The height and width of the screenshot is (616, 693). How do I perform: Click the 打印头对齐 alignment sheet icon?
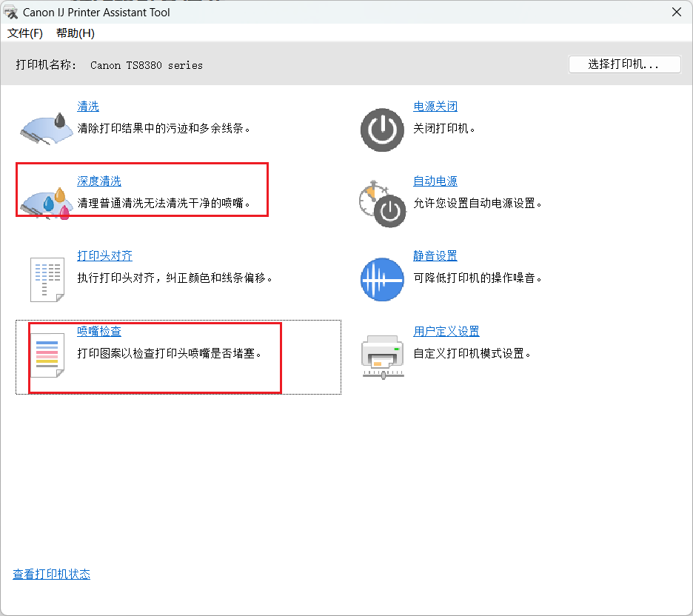click(47, 279)
